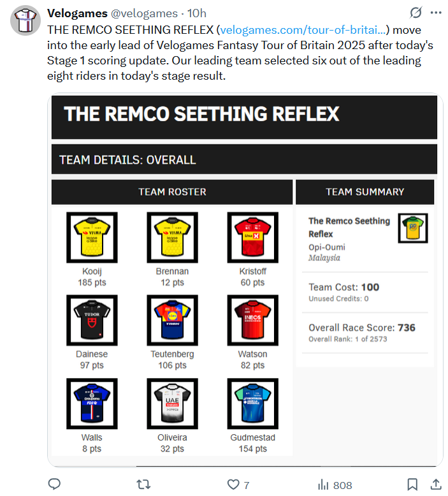Click Dainese's black Tudor jersey

(92, 320)
